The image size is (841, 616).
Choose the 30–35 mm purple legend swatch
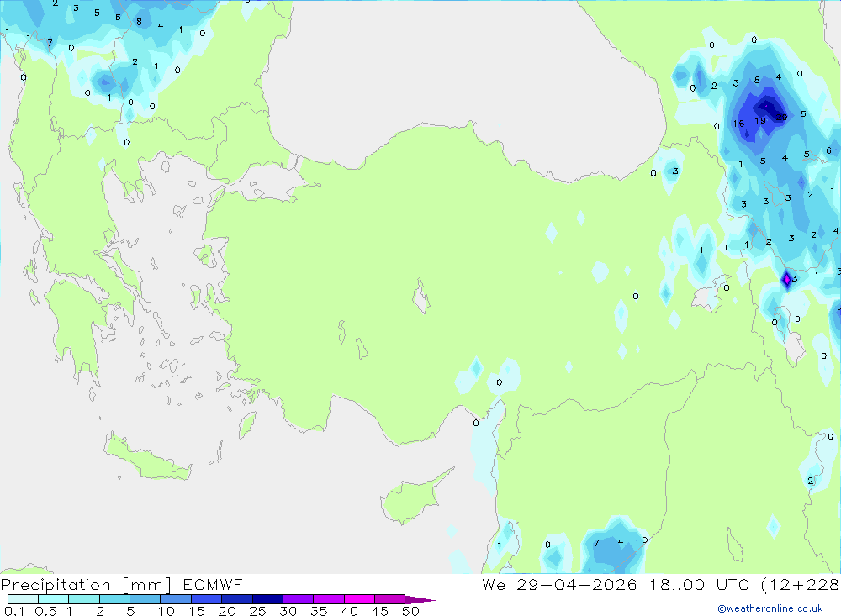[298, 599]
